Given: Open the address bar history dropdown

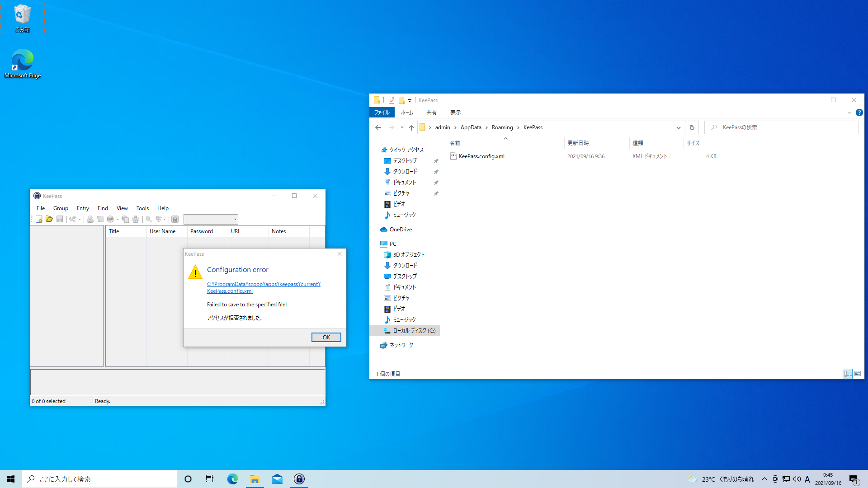Looking at the screenshot, I should pyautogui.click(x=678, y=127).
